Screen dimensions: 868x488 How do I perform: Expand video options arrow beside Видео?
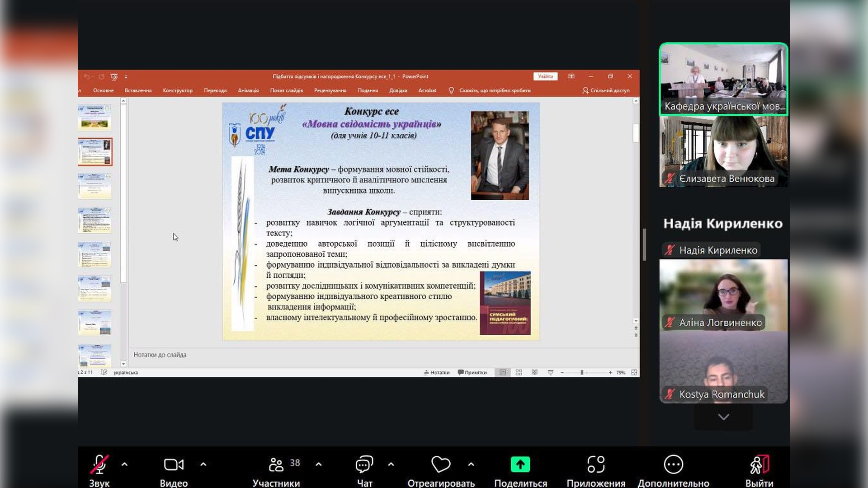(203, 464)
